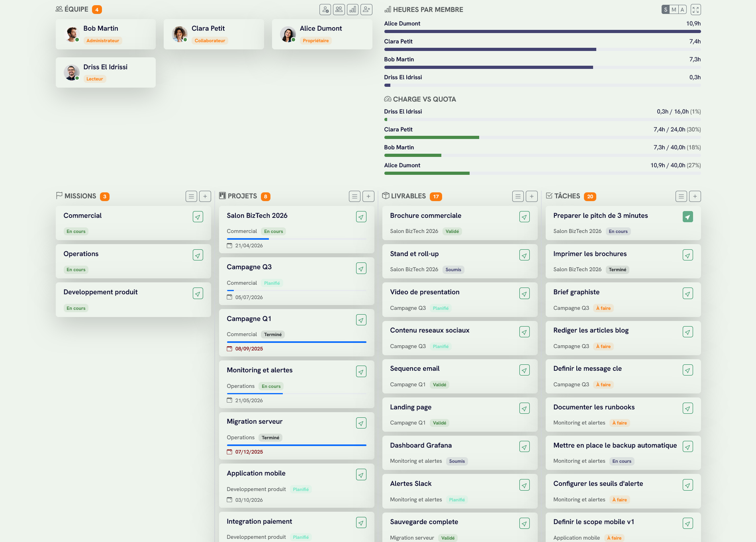Open the Brief graphiste task arrow icon
The height and width of the screenshot is (542, 756).
coord(688,293)
